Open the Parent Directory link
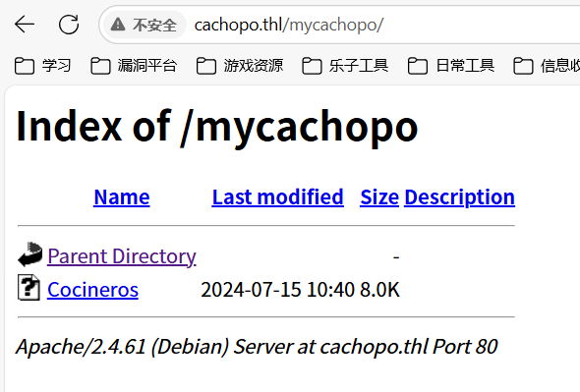 point(122,256)
